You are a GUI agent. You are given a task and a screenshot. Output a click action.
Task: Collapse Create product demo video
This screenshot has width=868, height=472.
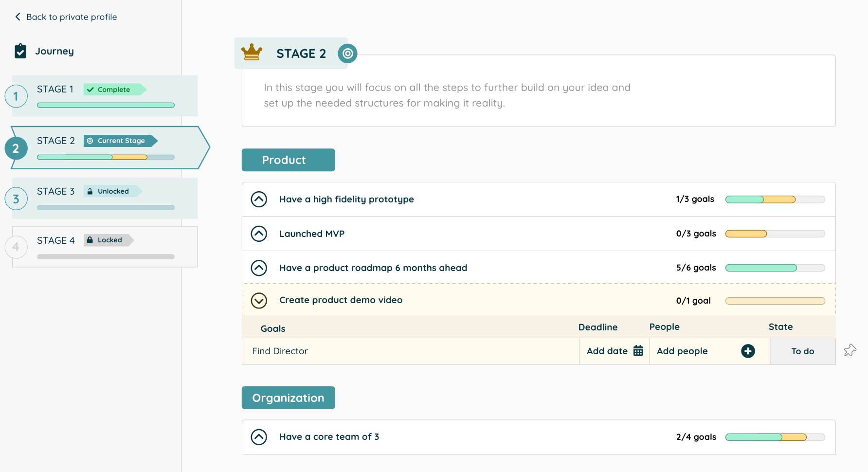click(259, 300)
